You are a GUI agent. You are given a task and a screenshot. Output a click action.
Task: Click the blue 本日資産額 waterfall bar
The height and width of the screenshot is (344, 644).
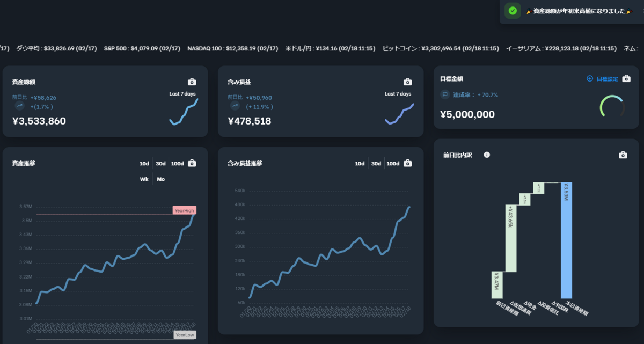[567, 240]
